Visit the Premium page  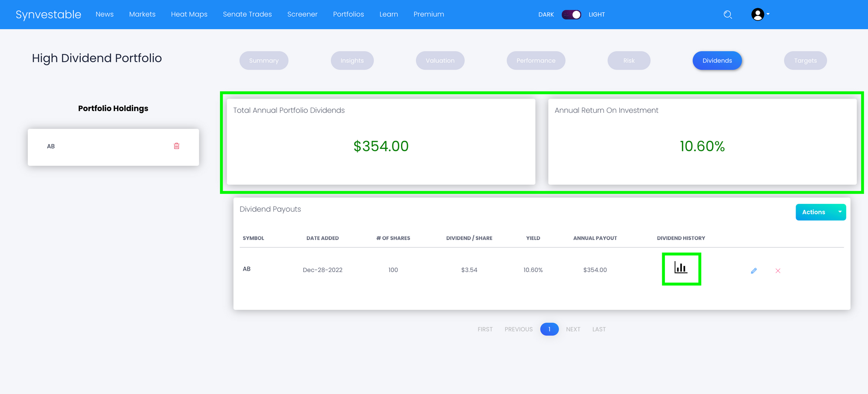429,14
